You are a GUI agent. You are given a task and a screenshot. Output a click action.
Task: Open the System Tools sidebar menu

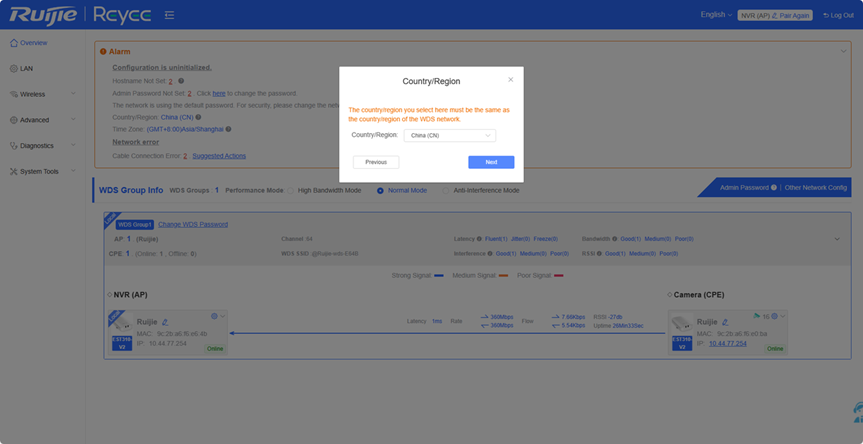[x=40, y=171]
